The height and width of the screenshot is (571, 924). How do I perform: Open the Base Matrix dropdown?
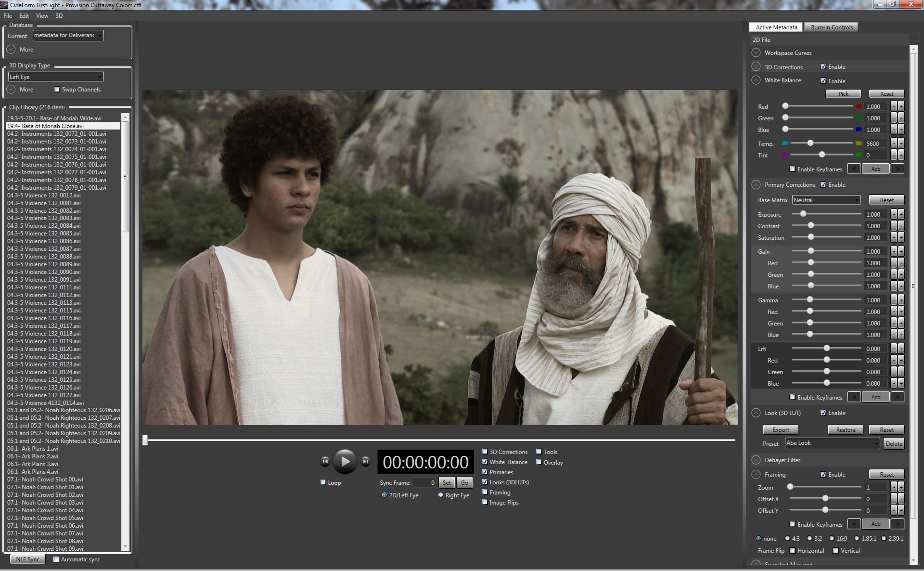tap(826, 200)
